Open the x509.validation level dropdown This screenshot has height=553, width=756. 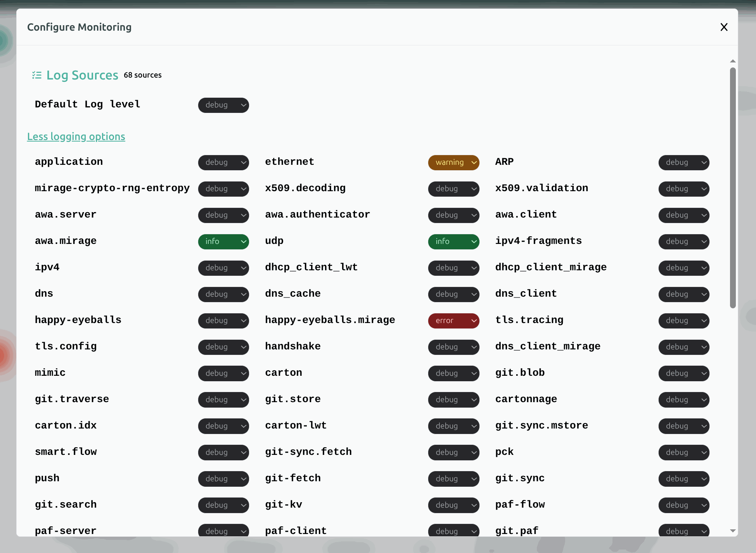684,189
